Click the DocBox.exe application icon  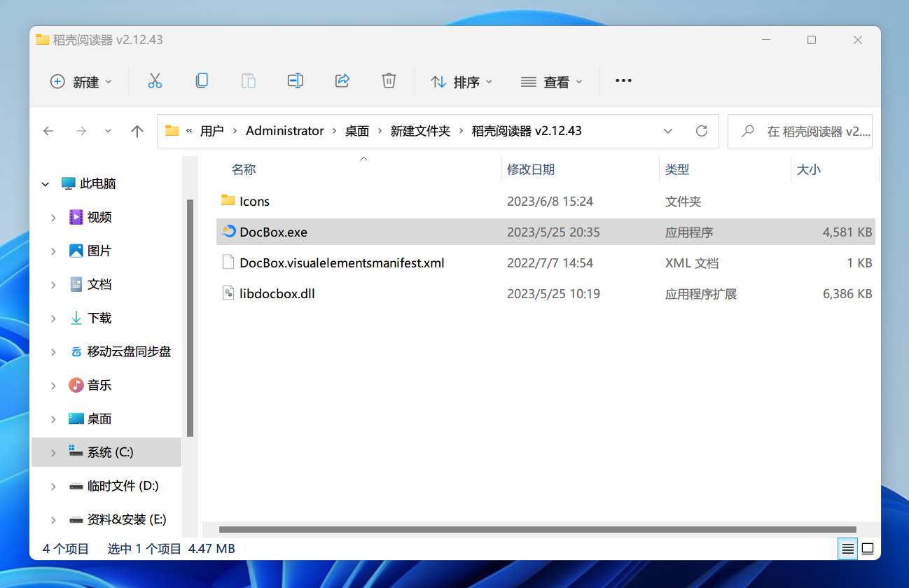[x=228, y=232]
